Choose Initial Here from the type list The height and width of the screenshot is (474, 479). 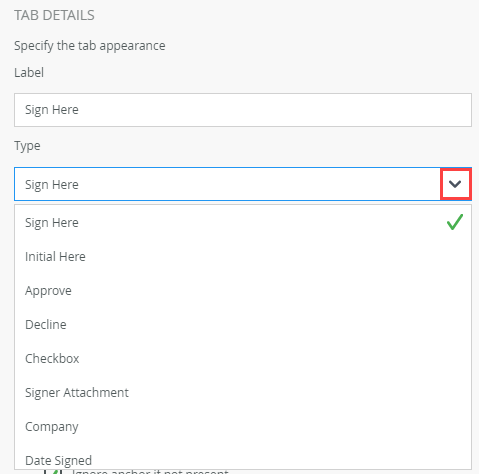[x=243, y=257]
